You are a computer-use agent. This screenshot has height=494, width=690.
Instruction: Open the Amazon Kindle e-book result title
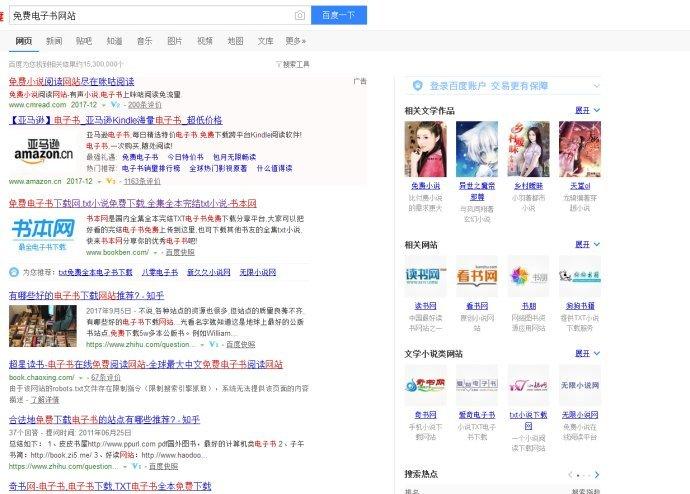(115, 120)
